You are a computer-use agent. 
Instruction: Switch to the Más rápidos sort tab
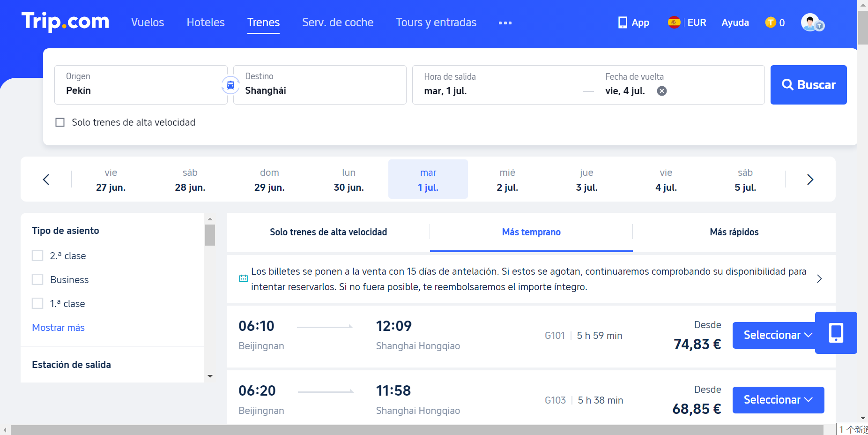coord(734,232)
